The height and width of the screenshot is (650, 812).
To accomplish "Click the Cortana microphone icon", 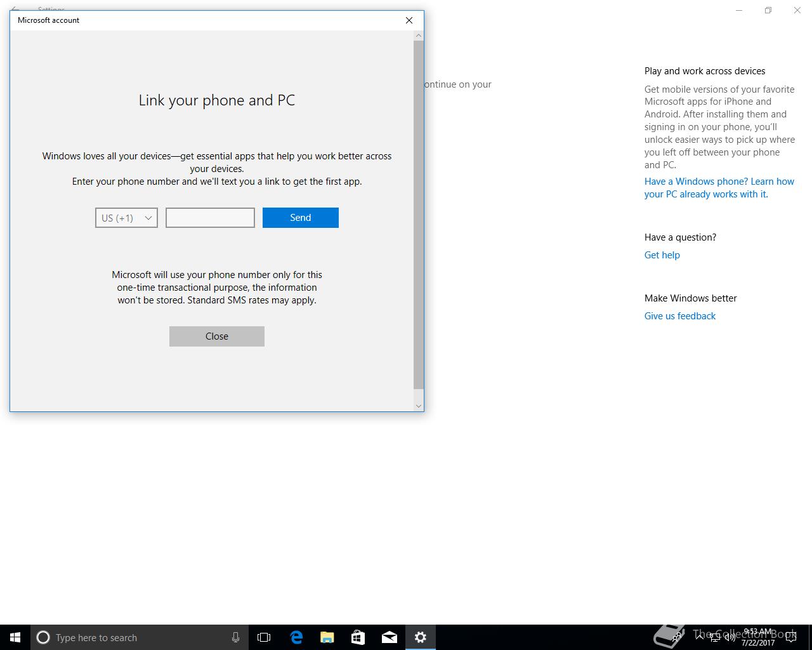I will [x=235, y=637].
